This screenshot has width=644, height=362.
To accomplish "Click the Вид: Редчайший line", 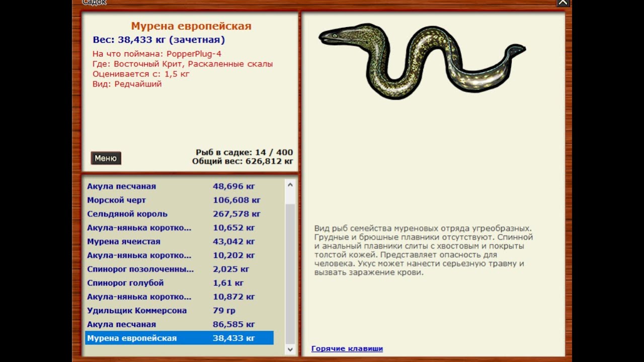I will (127, 84).
